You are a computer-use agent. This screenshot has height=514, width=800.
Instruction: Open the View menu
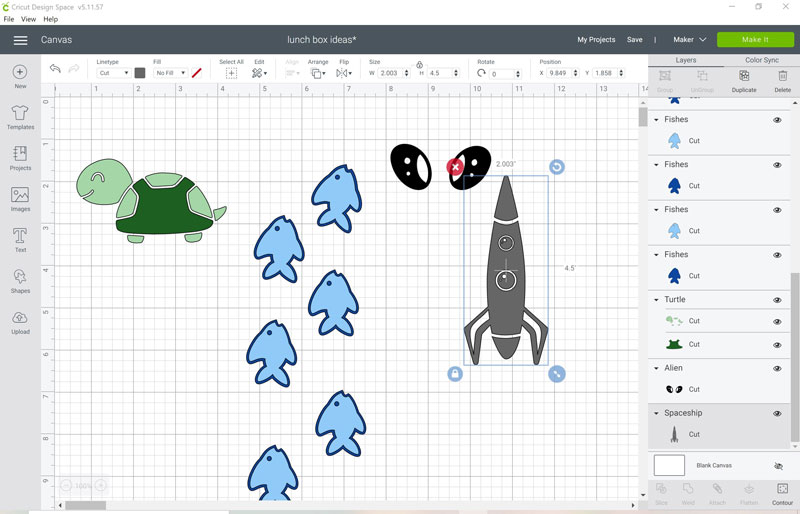coord(28,19)
